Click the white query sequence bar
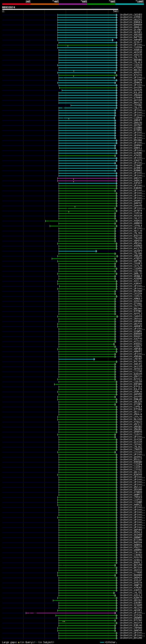This screenshot has height=644, width=146. tap(60, 10)
